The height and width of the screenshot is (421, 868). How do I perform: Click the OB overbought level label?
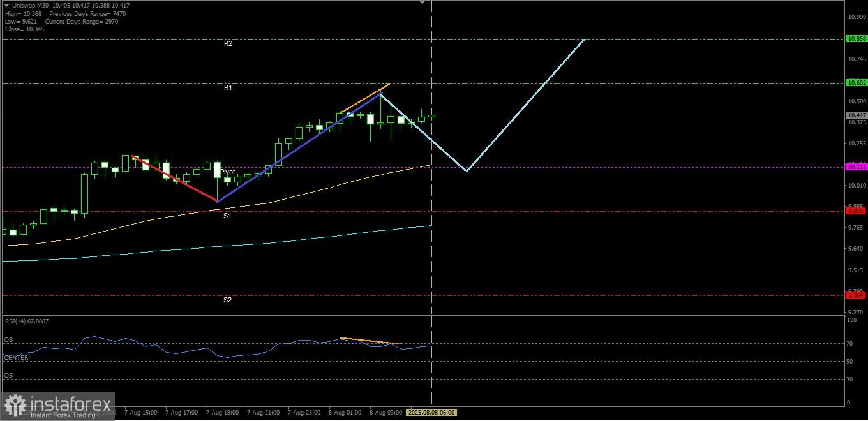click(x=9, y=340)
